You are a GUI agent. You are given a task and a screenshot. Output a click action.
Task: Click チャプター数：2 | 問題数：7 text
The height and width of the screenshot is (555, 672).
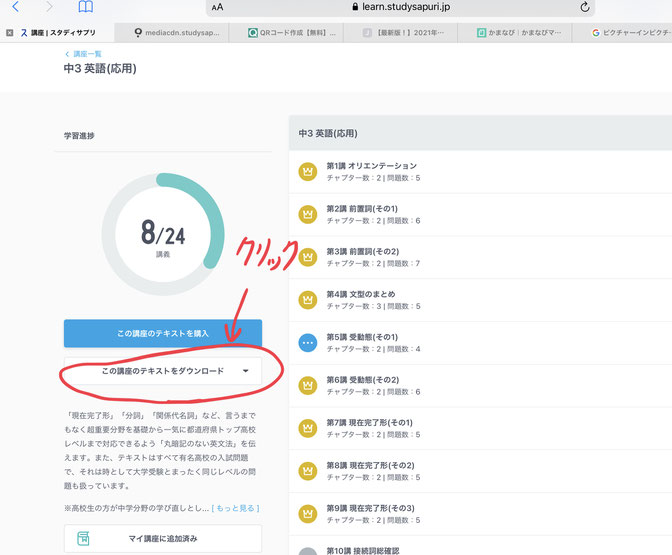click(x=373, y=264)
